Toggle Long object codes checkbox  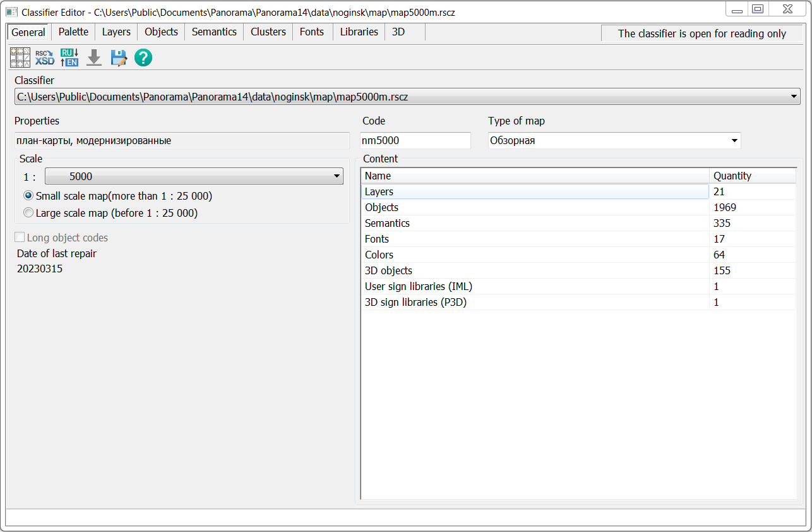(x=20, y=238)
